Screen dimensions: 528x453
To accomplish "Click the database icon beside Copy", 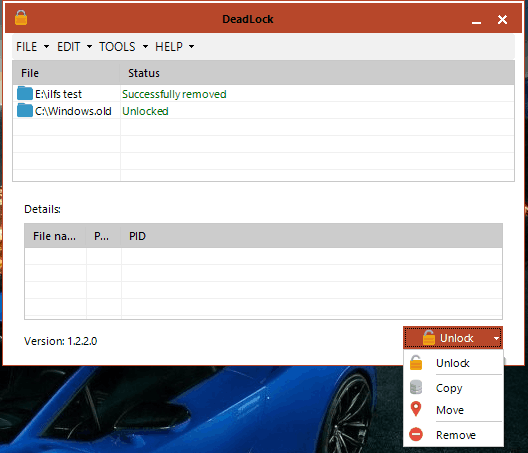I will [416, 387].
